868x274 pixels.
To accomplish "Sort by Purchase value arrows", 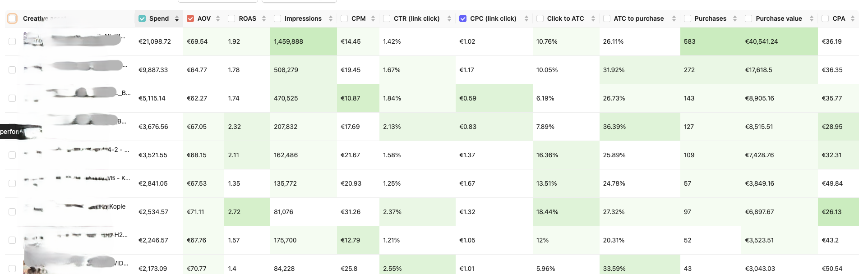I will coord(812,18).
